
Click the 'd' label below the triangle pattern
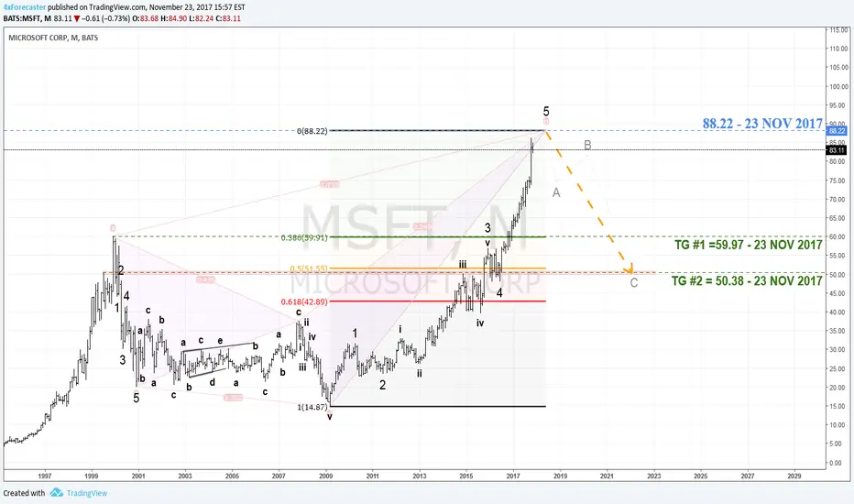(x=213, y=382)
